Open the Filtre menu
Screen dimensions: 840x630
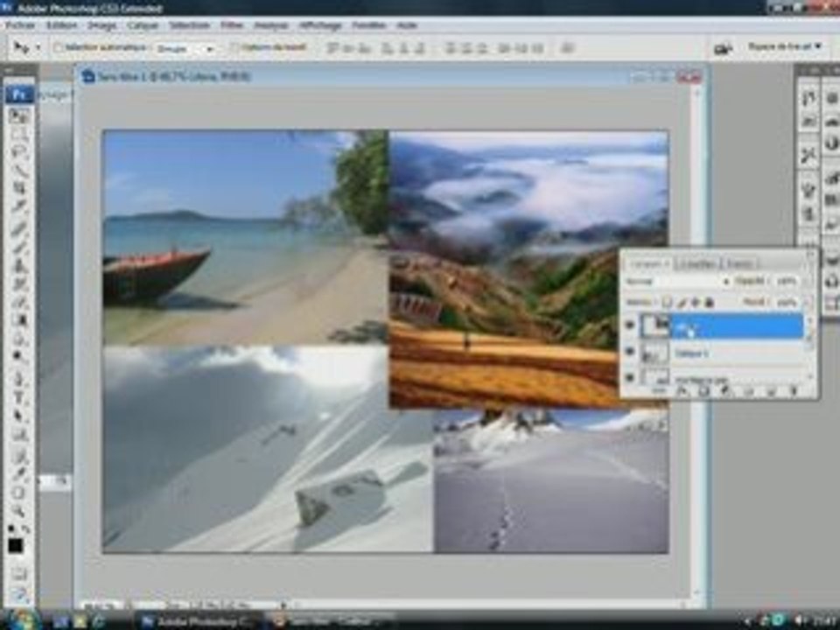(x=231, y=25)
